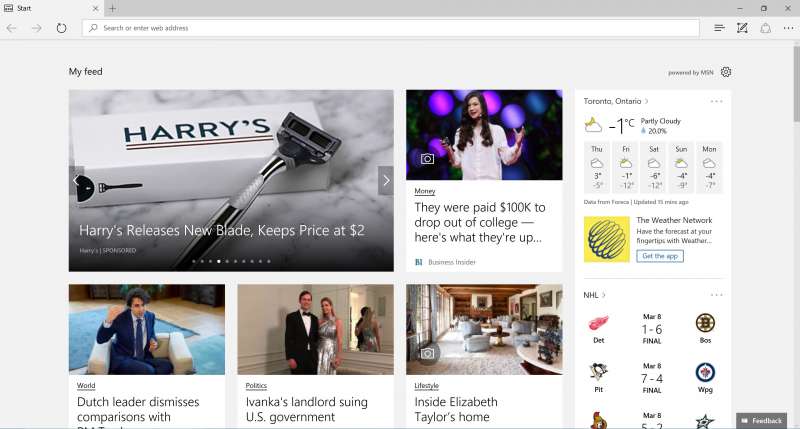The height and width of the screenshot is (429, 800).
Task: Open NHL card options ellipsis
Action: coord(716,295)
